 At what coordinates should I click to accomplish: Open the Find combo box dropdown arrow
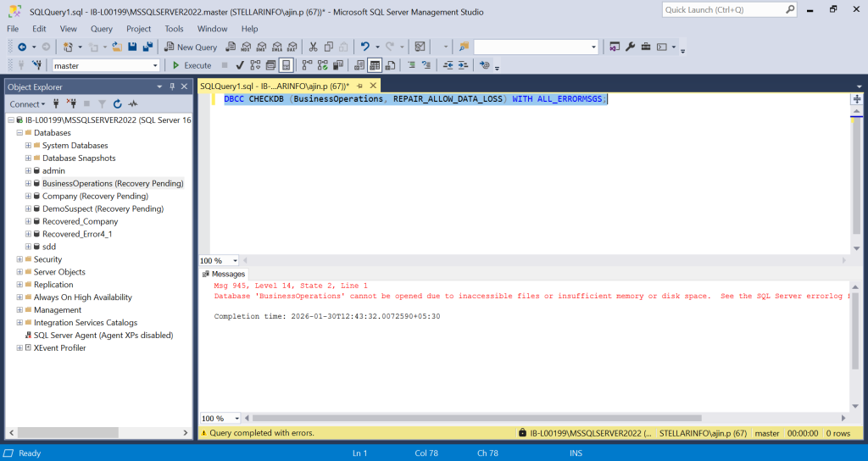coord(593,47)
